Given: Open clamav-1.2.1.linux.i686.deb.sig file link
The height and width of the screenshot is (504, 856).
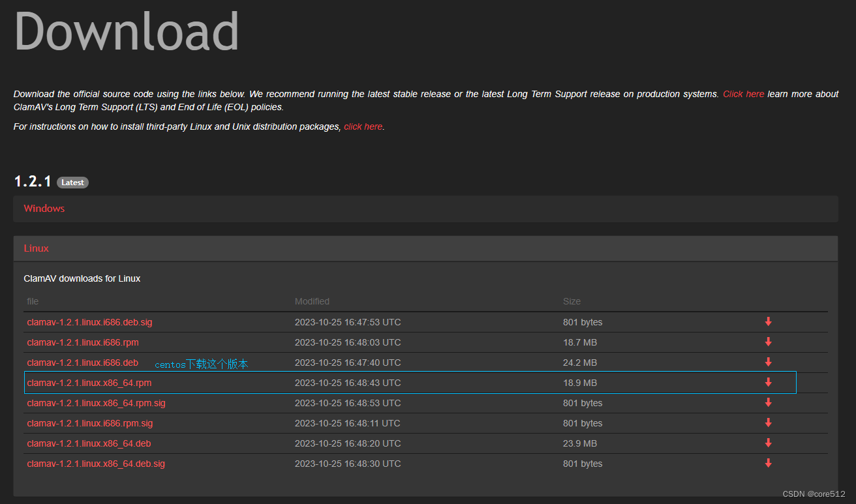Looking at the screenshot, I should click(x=89, y=322).
